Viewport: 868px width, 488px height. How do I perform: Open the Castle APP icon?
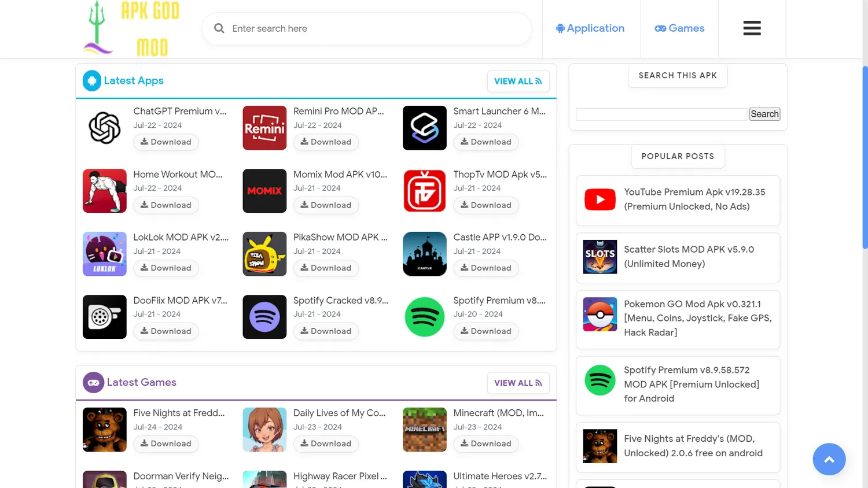425,254
